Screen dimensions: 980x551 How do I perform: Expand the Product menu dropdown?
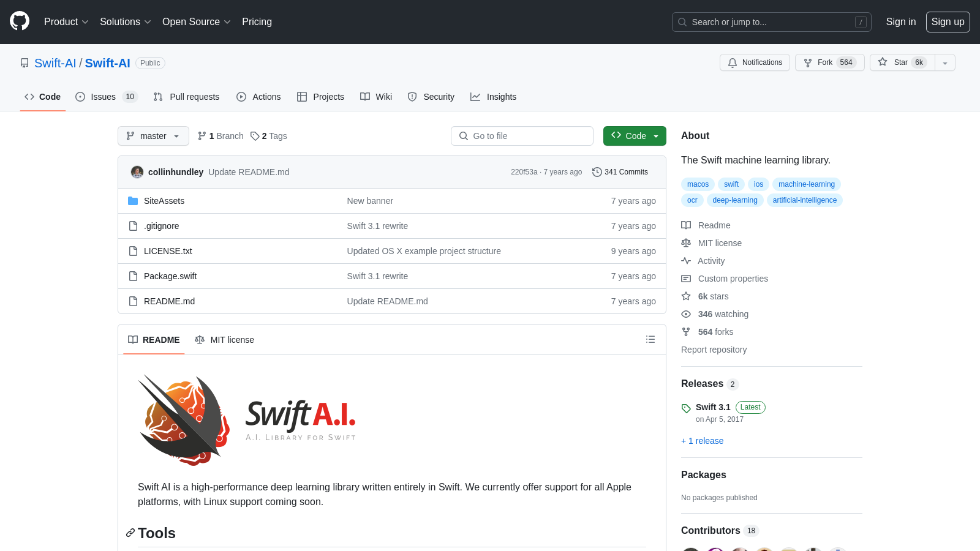click(x=66, y=21)
